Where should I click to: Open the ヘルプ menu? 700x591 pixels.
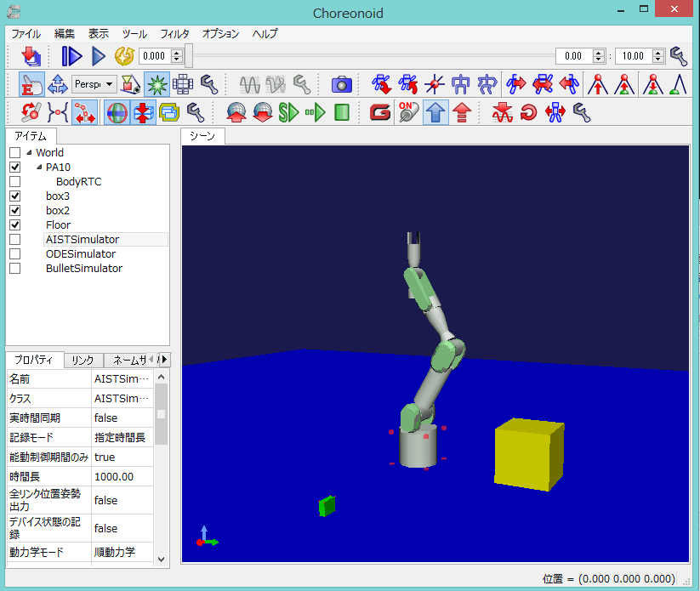[x=265, y=34]
